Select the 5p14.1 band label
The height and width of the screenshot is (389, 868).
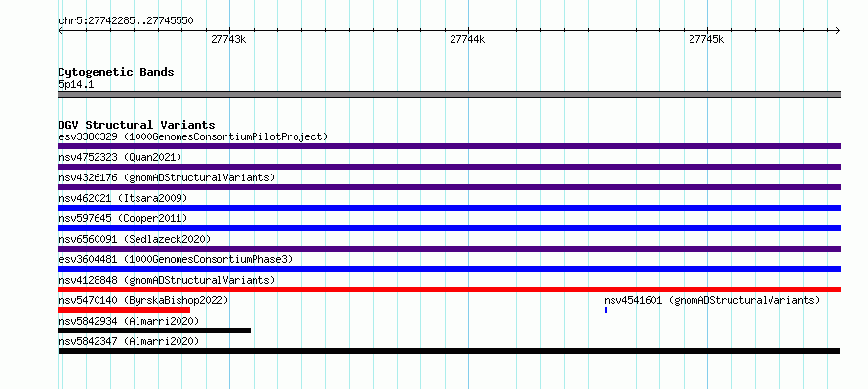76,84
